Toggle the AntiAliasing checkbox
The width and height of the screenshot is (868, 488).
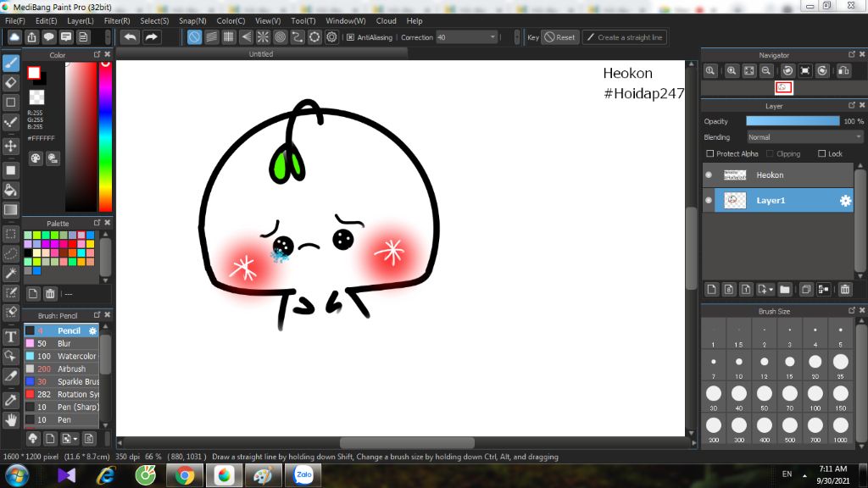pos(350,37)
